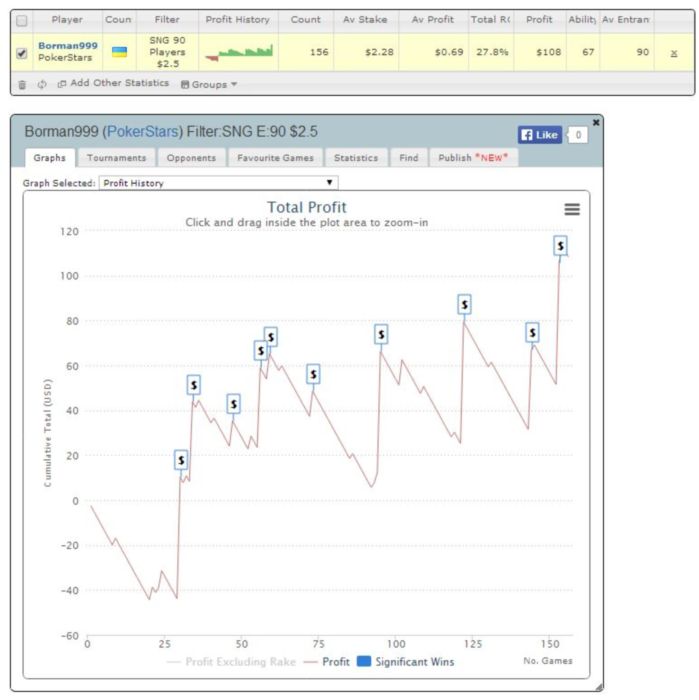Sort by the Ability column header
Image resolution: width=699 pixels, height=700 pixels.
(x=582, y=20)
